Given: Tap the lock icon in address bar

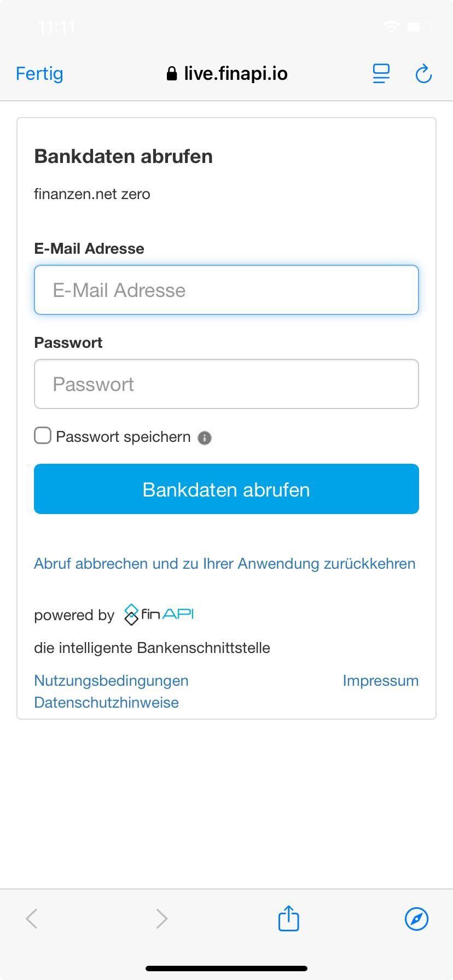Looking at the screenshot, I should pos(172,74).
